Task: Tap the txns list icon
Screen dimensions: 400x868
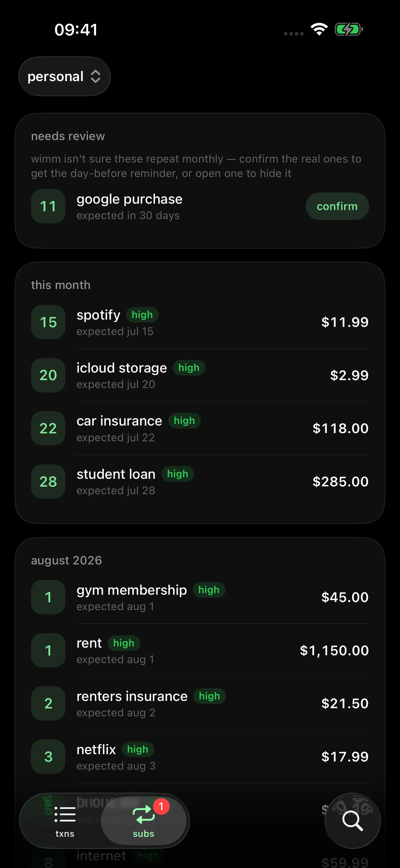Action: point(65,815)
